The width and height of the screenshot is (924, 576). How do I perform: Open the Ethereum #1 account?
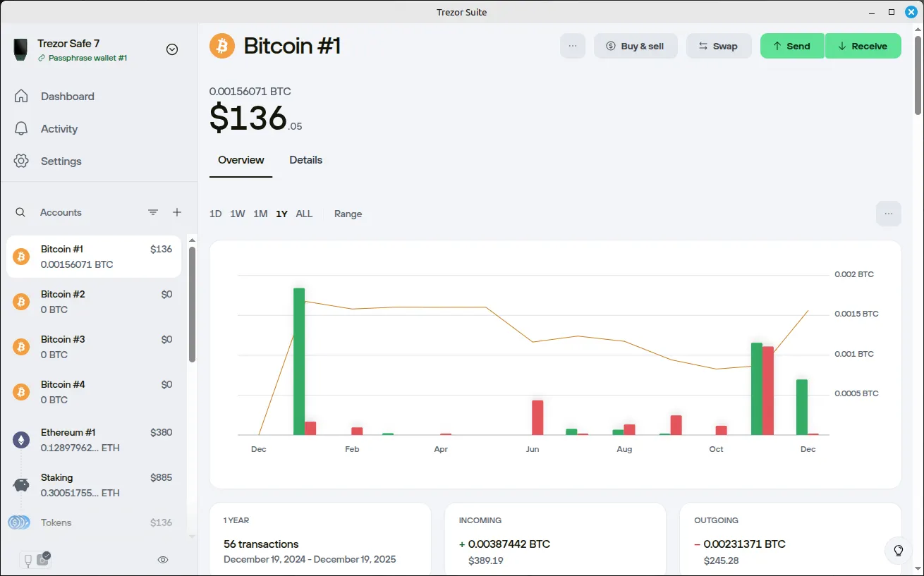click(92, 439)
